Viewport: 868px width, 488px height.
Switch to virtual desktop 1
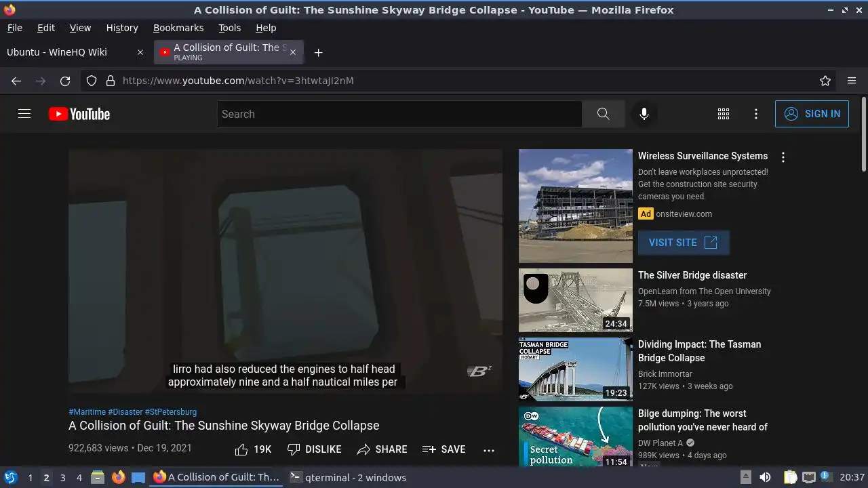30,477
